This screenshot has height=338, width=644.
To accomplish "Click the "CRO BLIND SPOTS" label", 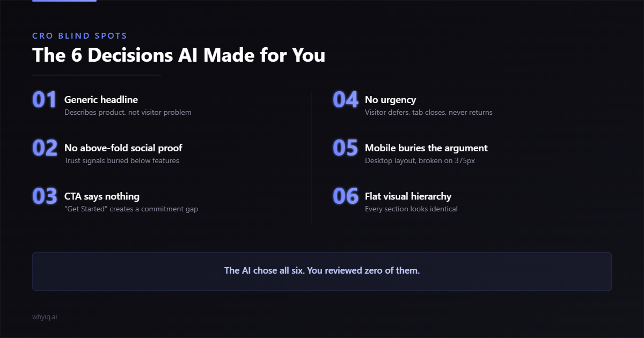I will tap(80, 36).
